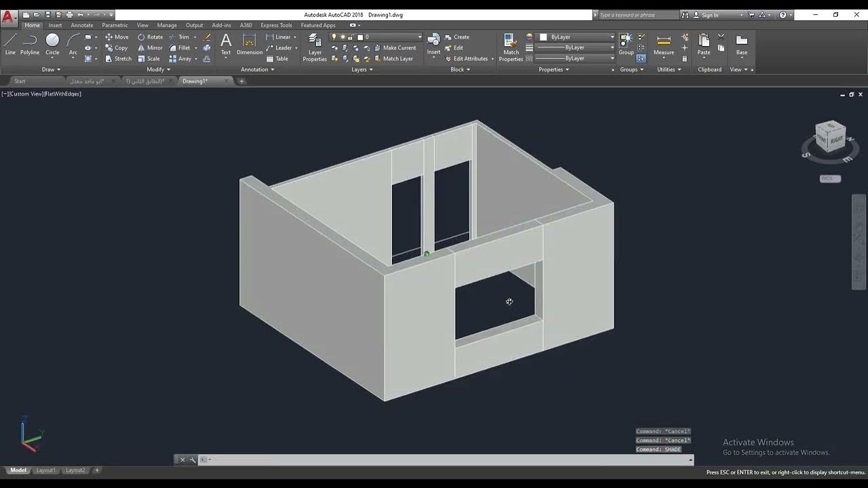Add a new drawing tab with plus

242,81
